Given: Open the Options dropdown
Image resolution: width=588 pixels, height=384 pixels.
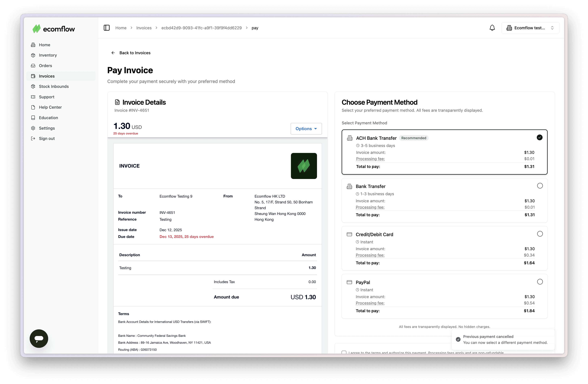Looking at the screenshot, I should coord(306,129).
